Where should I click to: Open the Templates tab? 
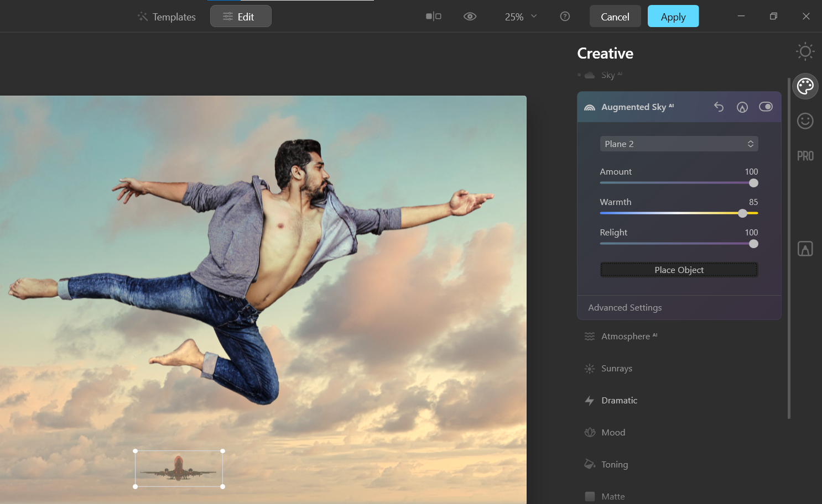[x=167, y=17]
